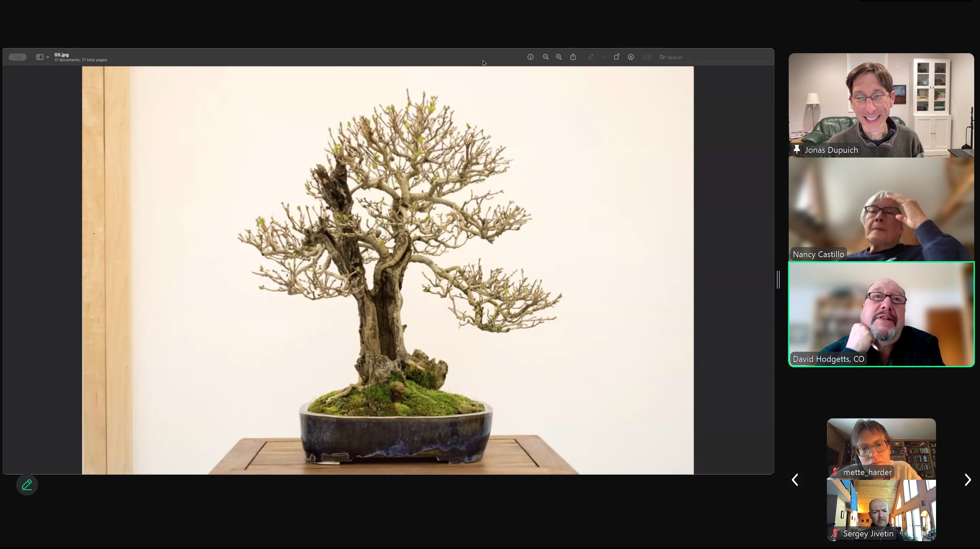Viewport: 980px width, 549px height.
Task: Expand the highlight color dropdown arrow
Action: coord(603,57)
